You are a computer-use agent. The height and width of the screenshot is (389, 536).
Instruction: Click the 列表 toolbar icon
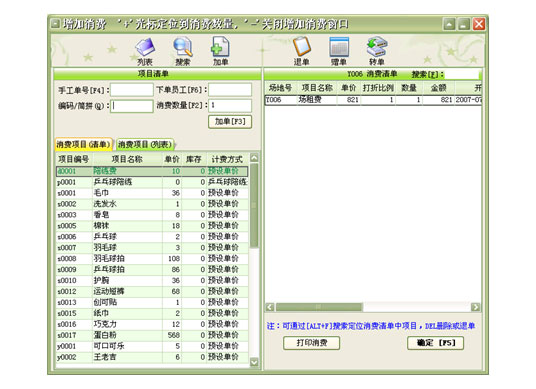(x=145, y=51)
